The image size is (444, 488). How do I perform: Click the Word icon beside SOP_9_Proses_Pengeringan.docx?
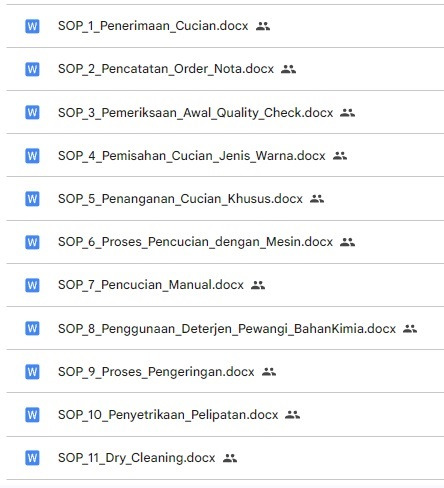(32, 372)
